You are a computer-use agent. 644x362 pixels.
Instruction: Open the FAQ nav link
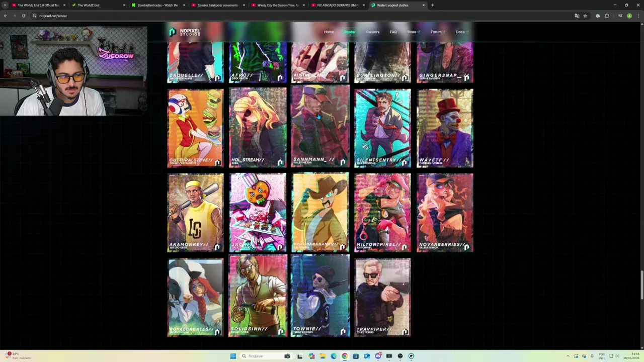[x=393, y=32]
